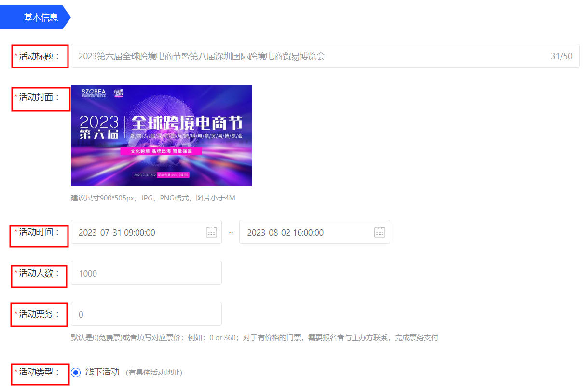
Task: Open calendar icon for start time 2023-07-31
Action: pyautogui.click(x=211, y=232)
